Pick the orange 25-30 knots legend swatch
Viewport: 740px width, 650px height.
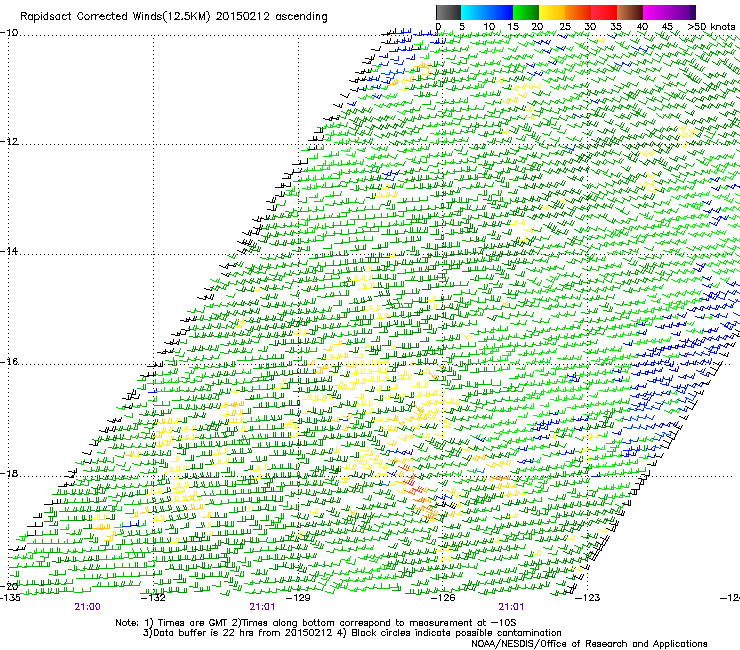point(578,12)
